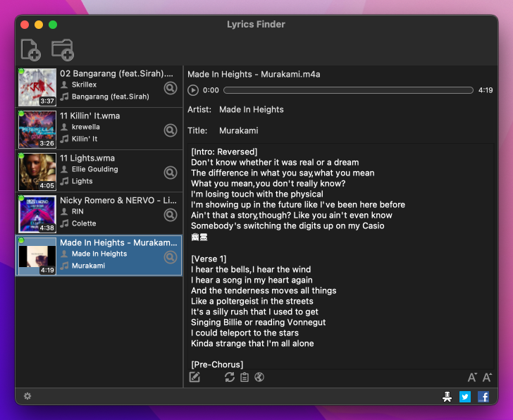Screen dimensions: 513x420
Task: Click the Artist field 'Made In Heights'
Action: (x=252, y=109)
